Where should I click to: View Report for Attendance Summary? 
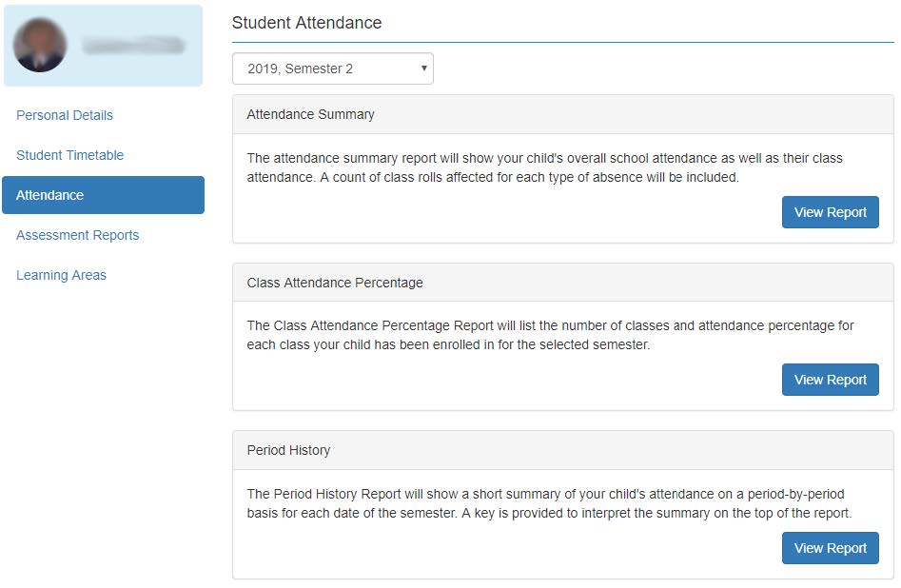pyautogui.click(x=830, y=212)
